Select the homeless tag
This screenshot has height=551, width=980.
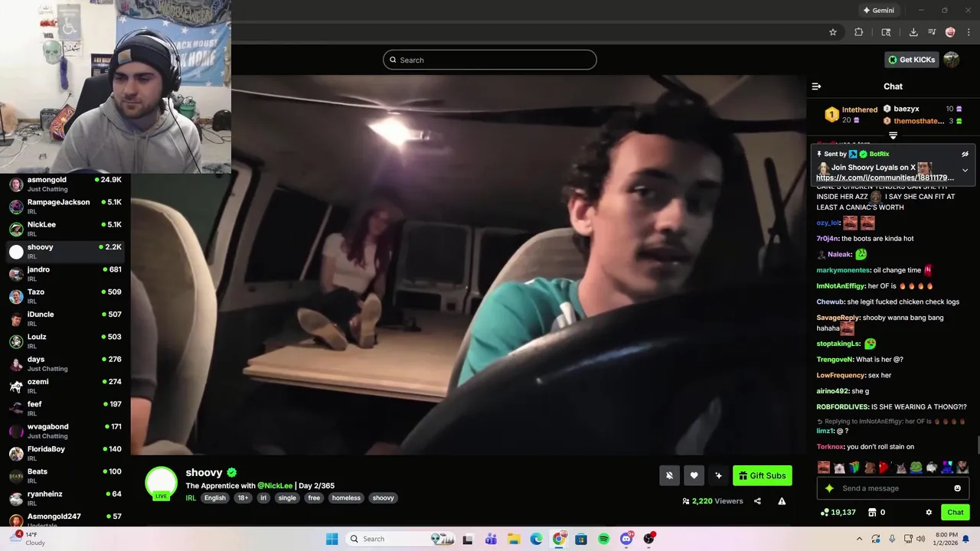pyautogui.click(x=346, y=498)
